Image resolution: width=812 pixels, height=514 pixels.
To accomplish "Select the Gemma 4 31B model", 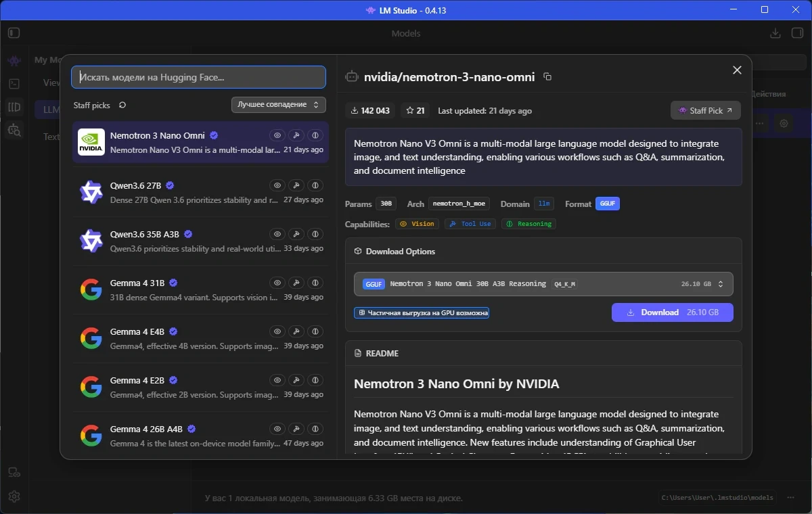I will (200, 289).
